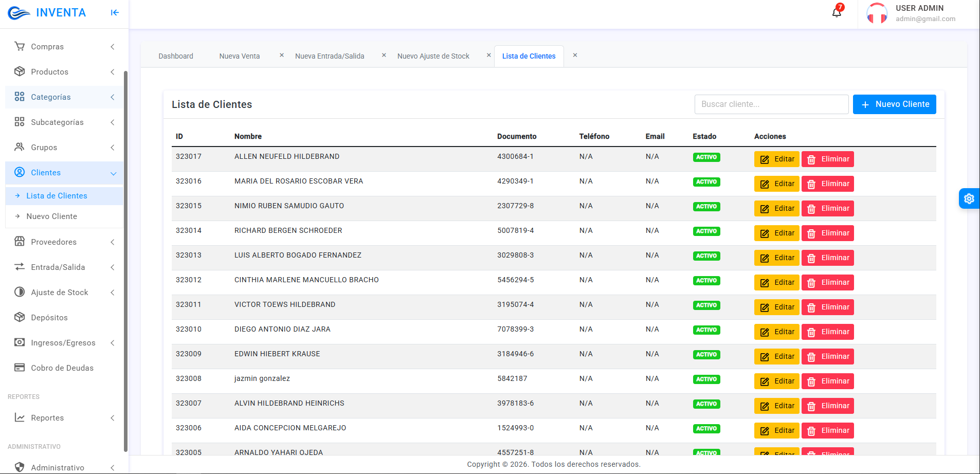Image resolution: width=980 pixels, height=474 pixels.
Task: Expand the Ajuste de Stock chevron
Action: point(112,293)
